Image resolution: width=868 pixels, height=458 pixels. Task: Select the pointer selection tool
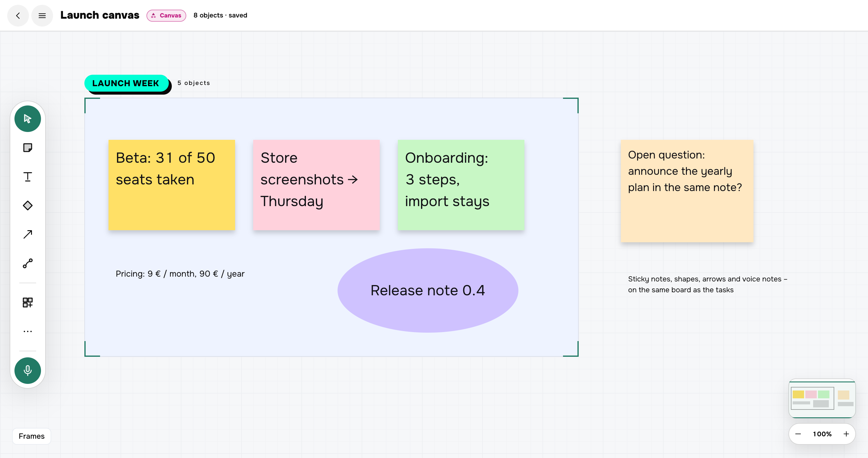[x=28, y=118]
